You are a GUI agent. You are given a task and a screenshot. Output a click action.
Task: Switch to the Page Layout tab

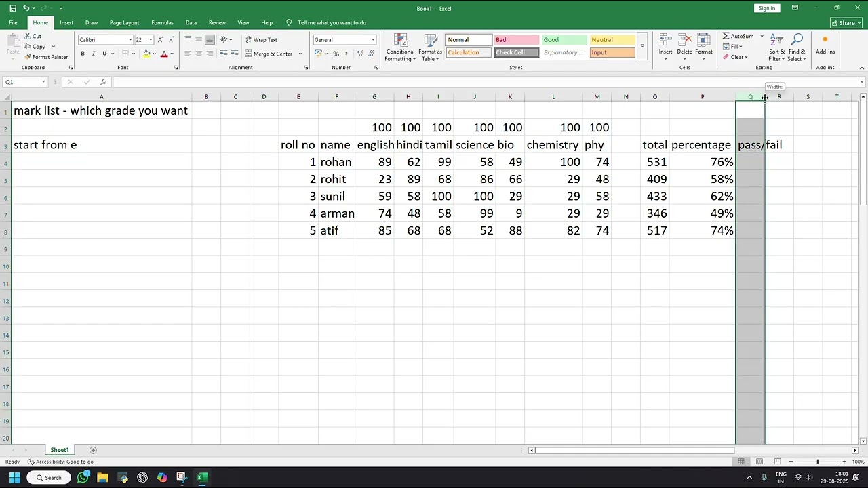click(x=124, y=22)
